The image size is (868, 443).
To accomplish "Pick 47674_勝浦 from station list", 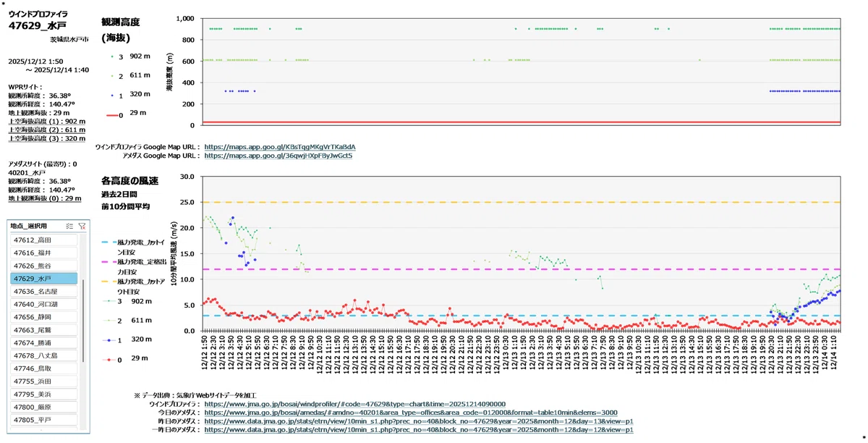I will point(44,343).
